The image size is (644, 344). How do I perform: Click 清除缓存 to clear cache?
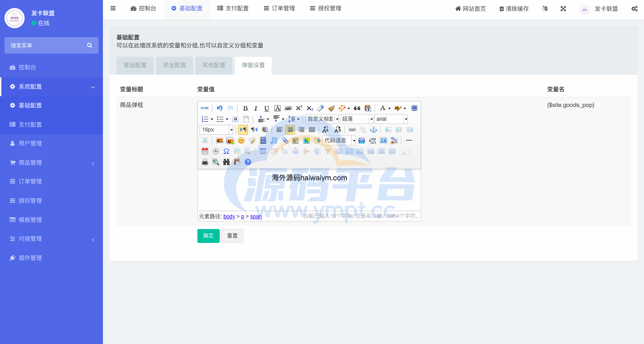(514, 8)
